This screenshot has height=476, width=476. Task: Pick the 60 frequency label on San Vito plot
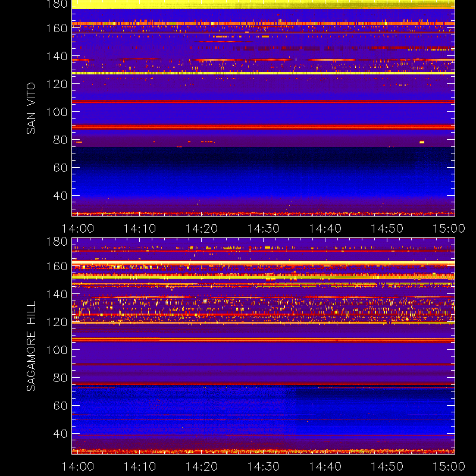tap(60, 168)
